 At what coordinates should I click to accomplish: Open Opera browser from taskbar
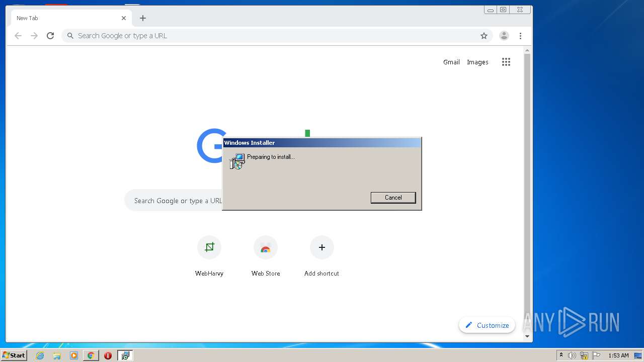click(108, 355)
